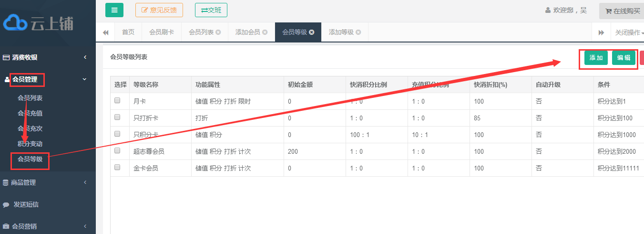Click the green 添加 button
The width and height of the screenshot is (644, 234).
[x=596, y=58]
